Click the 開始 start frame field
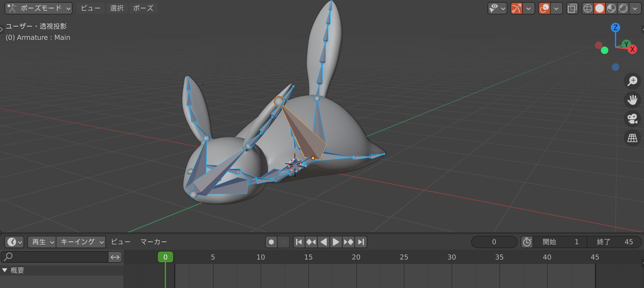 point(560,242)
